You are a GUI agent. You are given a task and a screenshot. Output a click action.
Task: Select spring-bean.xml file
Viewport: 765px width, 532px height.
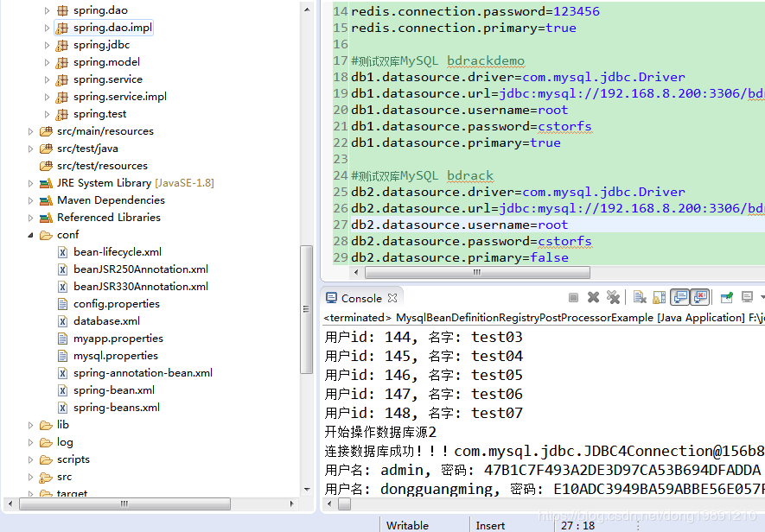[x=114, y=390]
